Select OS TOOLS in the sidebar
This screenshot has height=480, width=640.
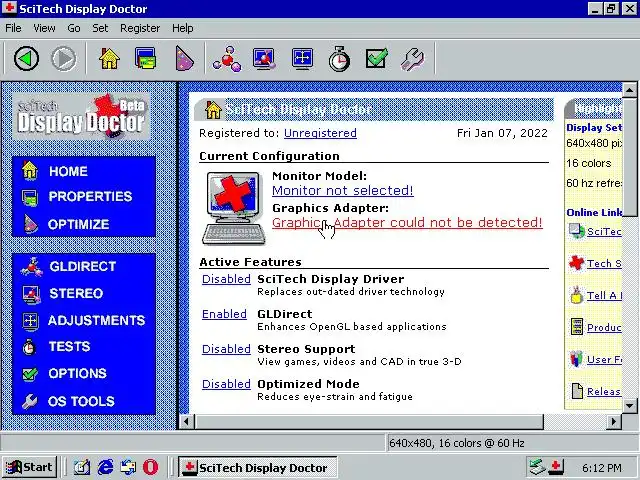pos(81,401)
